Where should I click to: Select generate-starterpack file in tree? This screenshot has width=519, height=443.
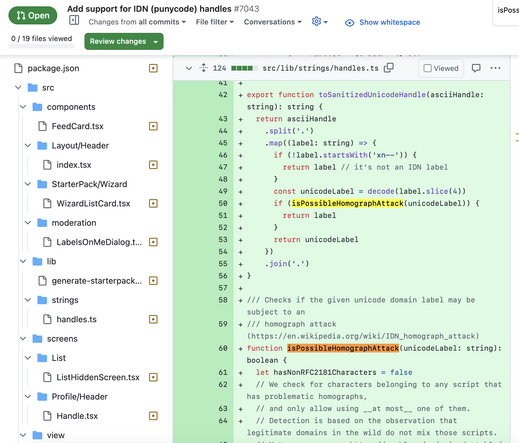97,281
